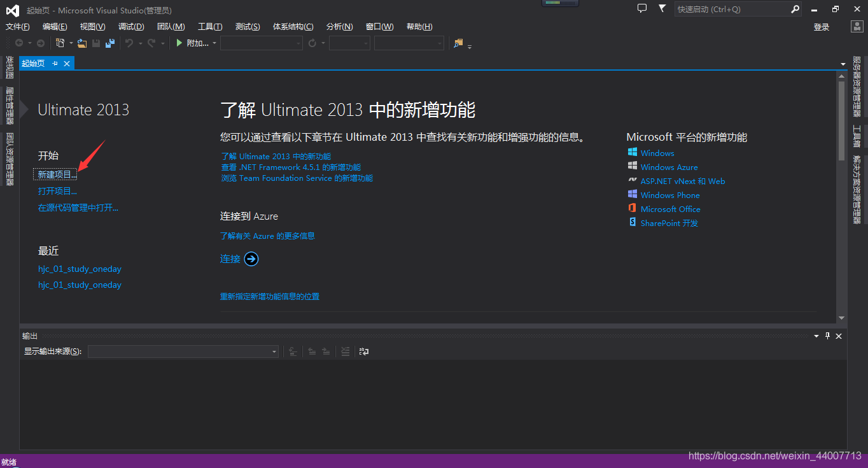The height and width of the screenshot is (468, 868).
Task: Click 打开项目... link
Action: click(x=57, y=191)
